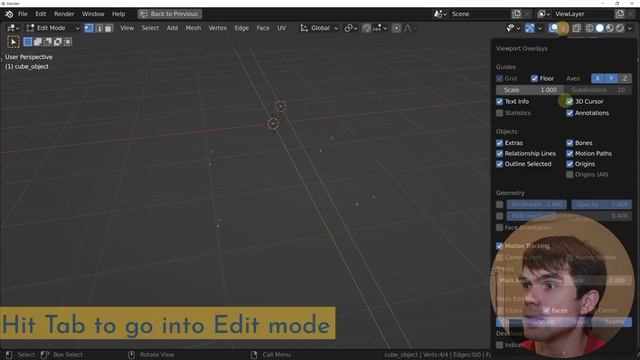
Task: Select the face select mode icon
Action: 109,28
